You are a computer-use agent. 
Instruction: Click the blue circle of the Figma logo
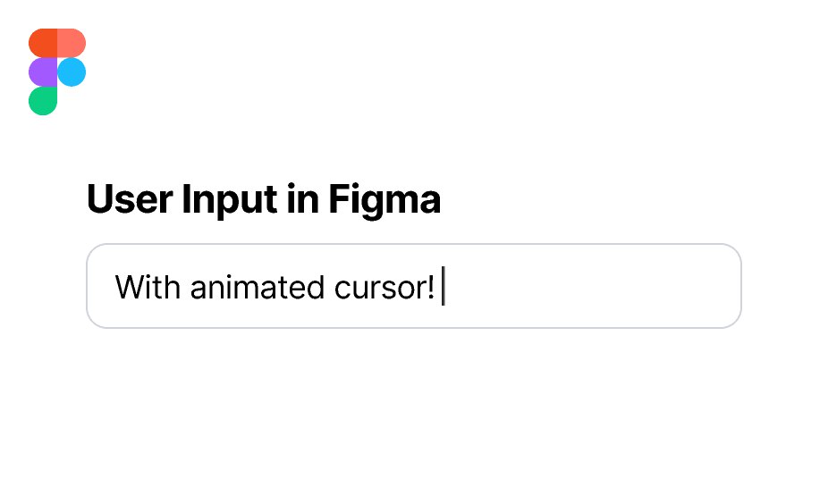(72, 71)
